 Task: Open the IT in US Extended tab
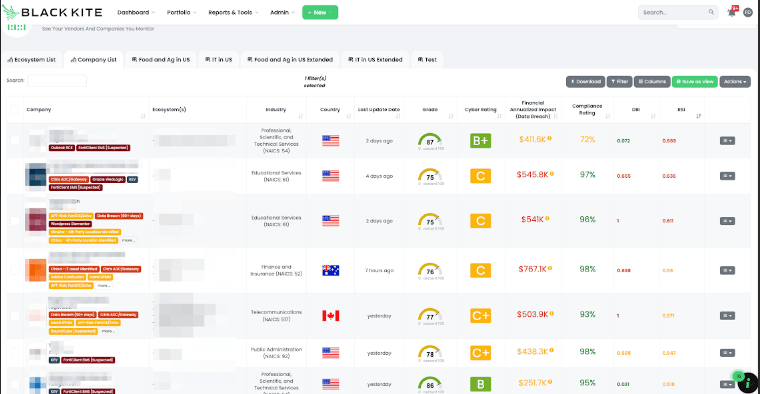pos(375,60)
